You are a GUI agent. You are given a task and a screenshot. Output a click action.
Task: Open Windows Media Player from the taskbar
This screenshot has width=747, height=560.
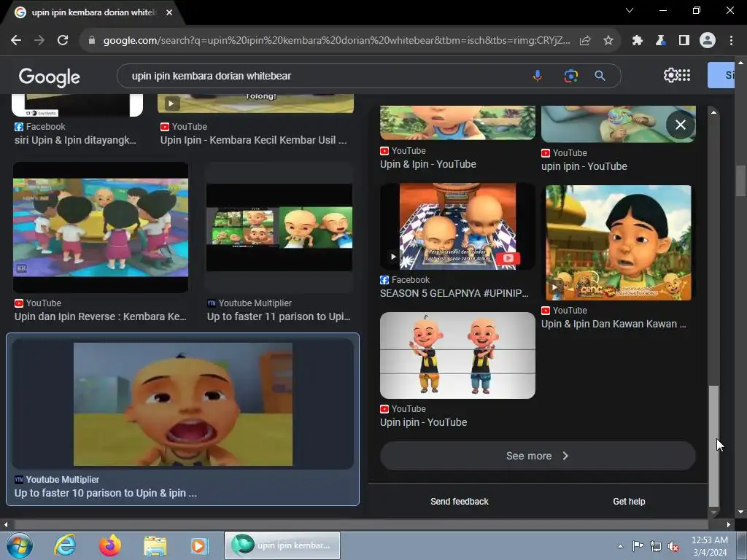200,545
